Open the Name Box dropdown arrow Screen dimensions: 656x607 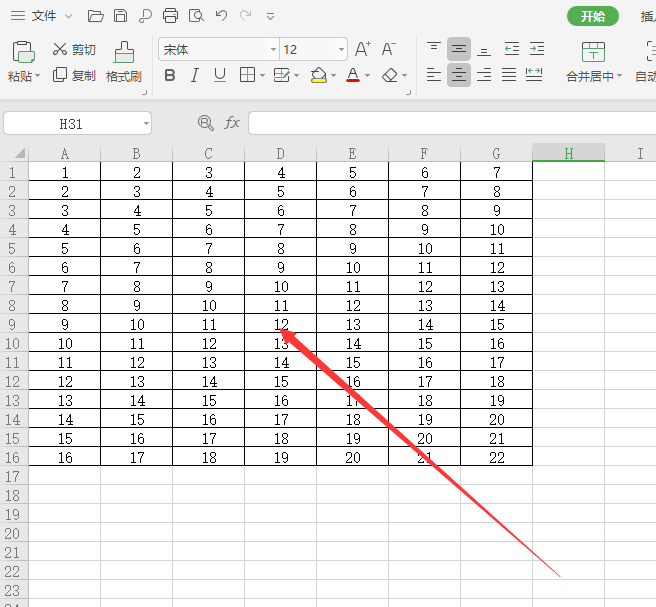coord(146,123)
